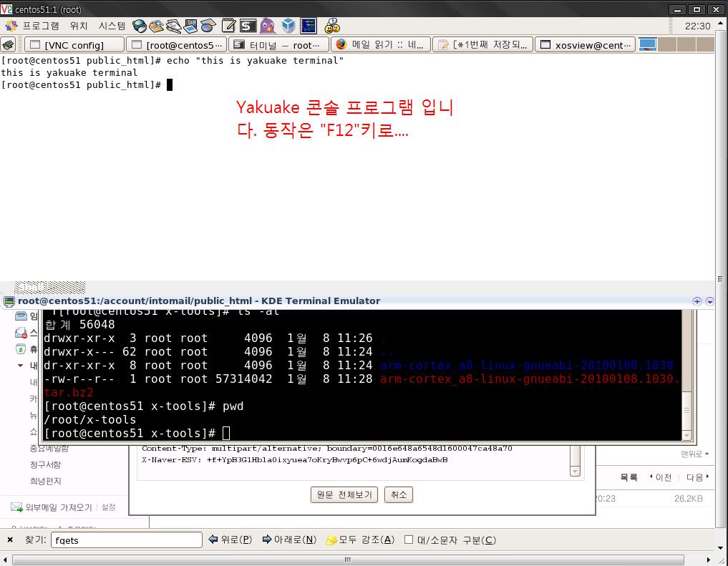Click the plus button on KDE terminal title bar
Viewport: 728px width, 566px height.
click(x=697, y=301)
